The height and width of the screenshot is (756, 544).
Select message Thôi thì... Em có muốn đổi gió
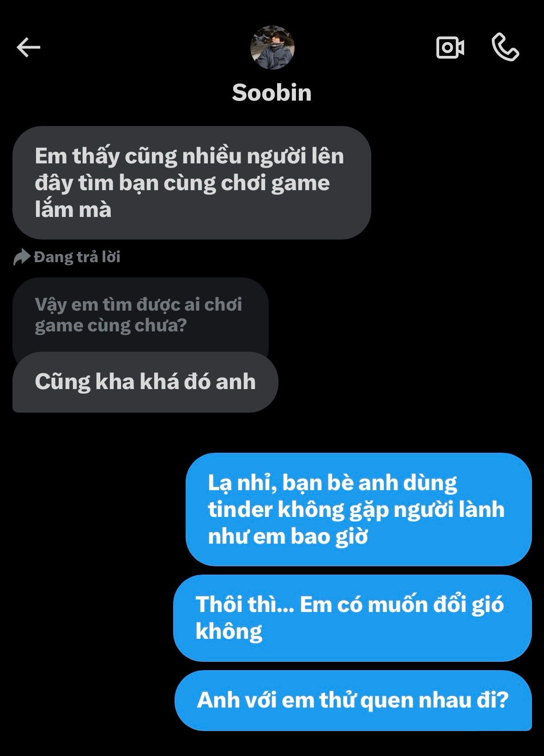pos(352,618)
